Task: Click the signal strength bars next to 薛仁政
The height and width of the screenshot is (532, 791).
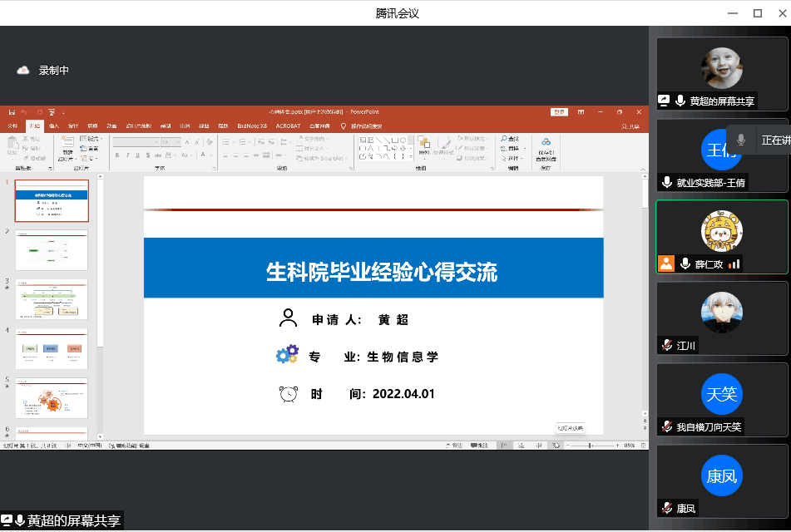Action: coord(734,264)
